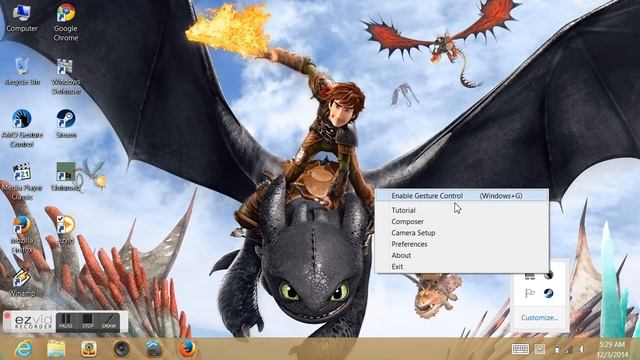
Task: Open Windows Defender desktop shortcut
Action: coord(66,76)
